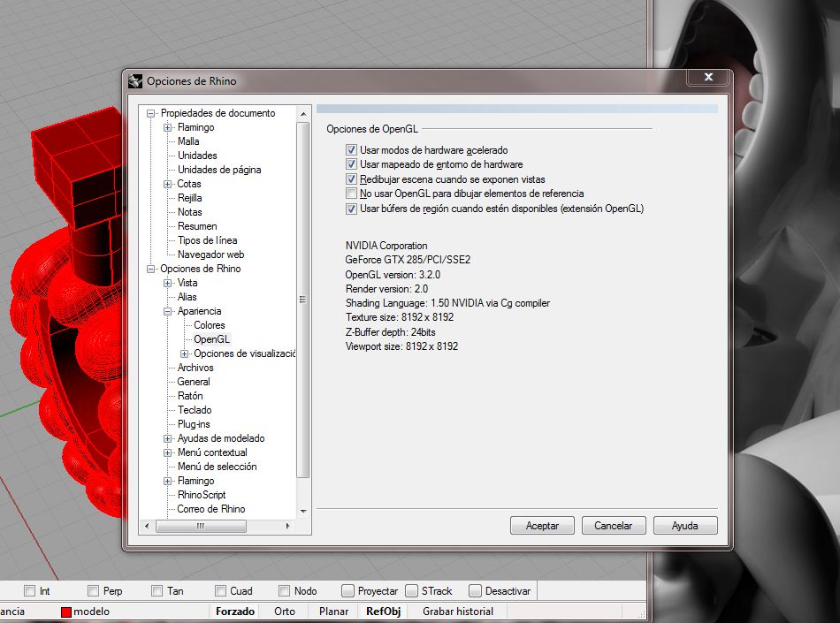
Task: Toggle Planar mode in status bar
Action: point(333,612)
